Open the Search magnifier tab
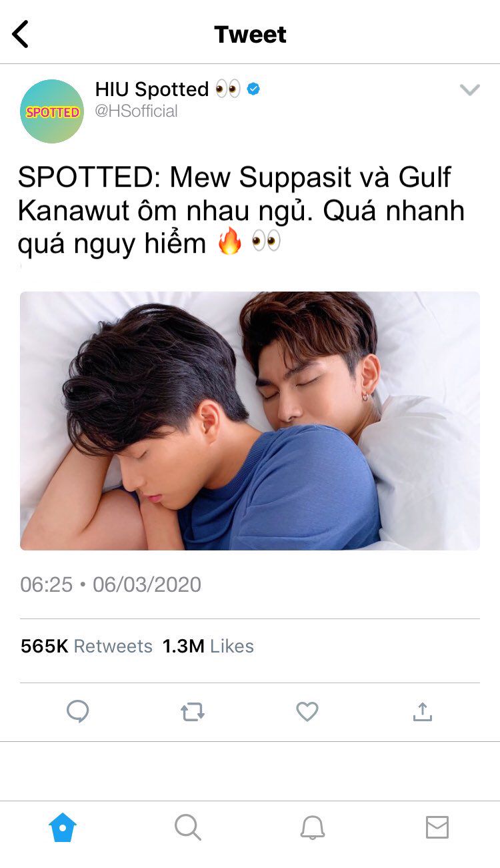 [x=188, y=828]
